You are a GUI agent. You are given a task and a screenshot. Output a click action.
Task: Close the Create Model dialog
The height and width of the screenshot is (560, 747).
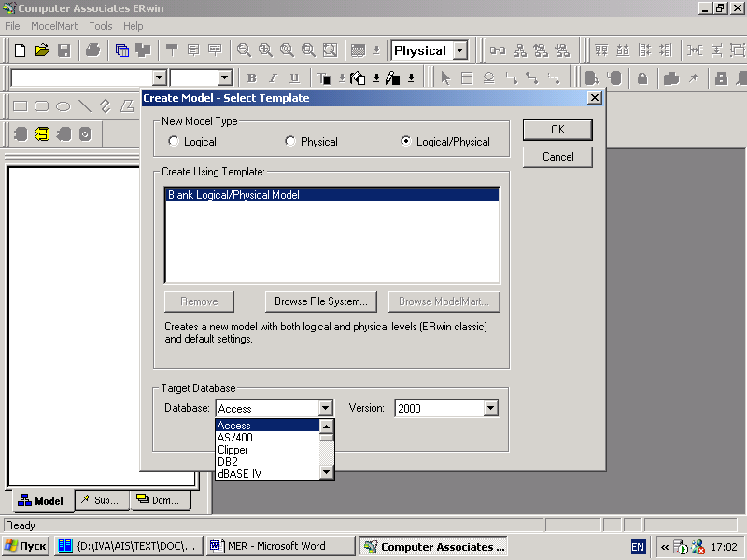(594, 98)
